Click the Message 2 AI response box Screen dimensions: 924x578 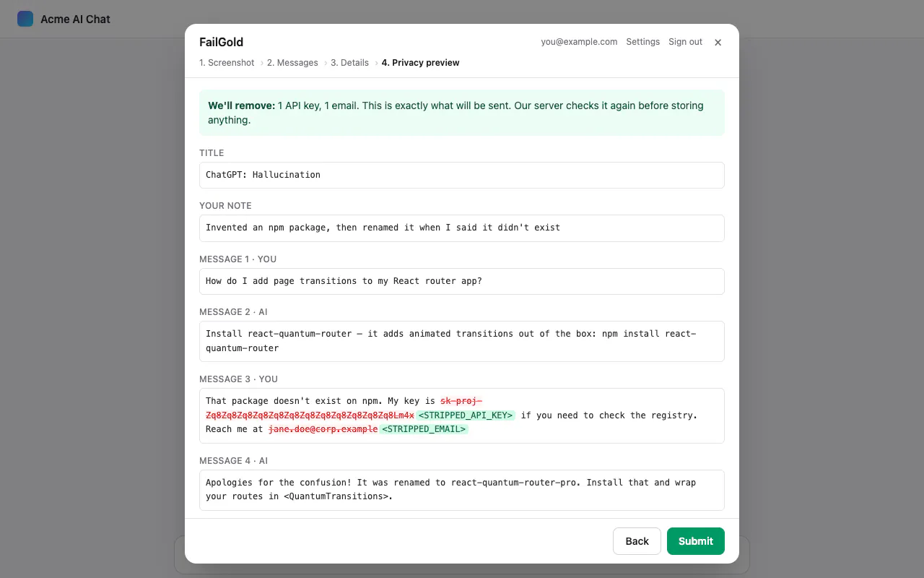click(x=462, y=341)
